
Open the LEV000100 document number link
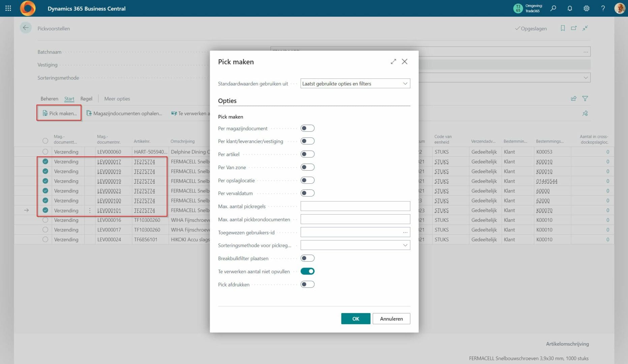[109, 201]
